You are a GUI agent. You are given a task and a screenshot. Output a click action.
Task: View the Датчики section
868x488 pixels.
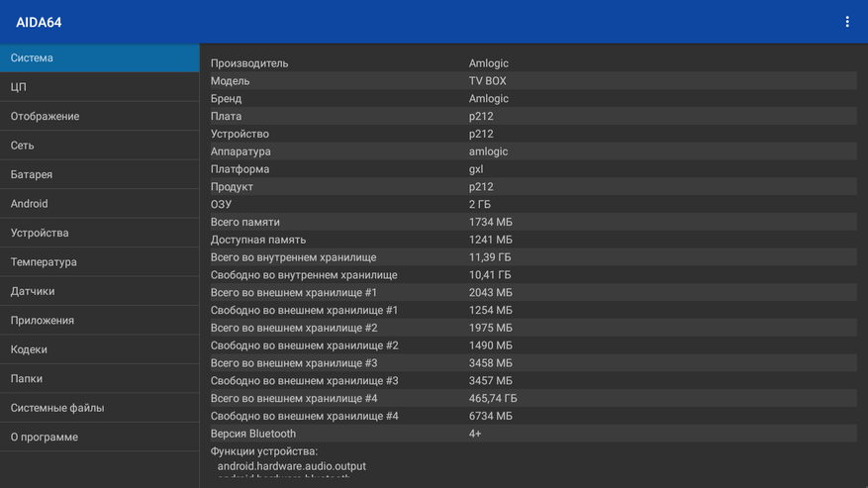100,291
